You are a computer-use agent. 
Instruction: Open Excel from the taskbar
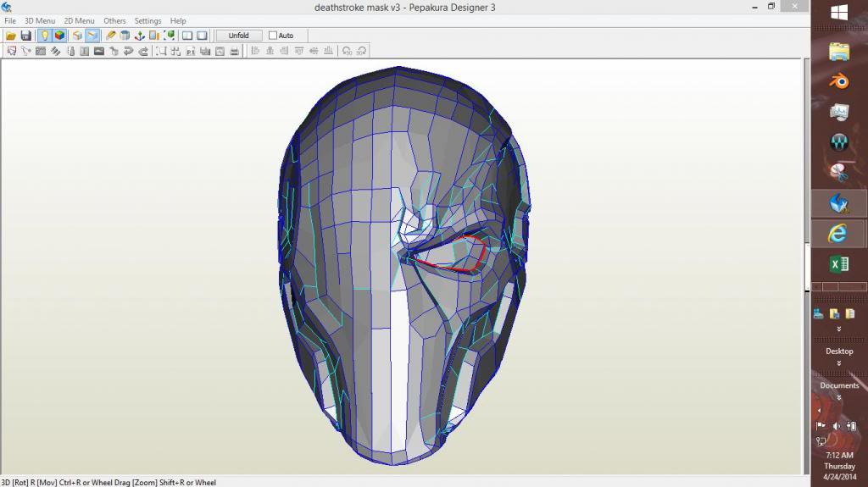(x=839, y=264)
